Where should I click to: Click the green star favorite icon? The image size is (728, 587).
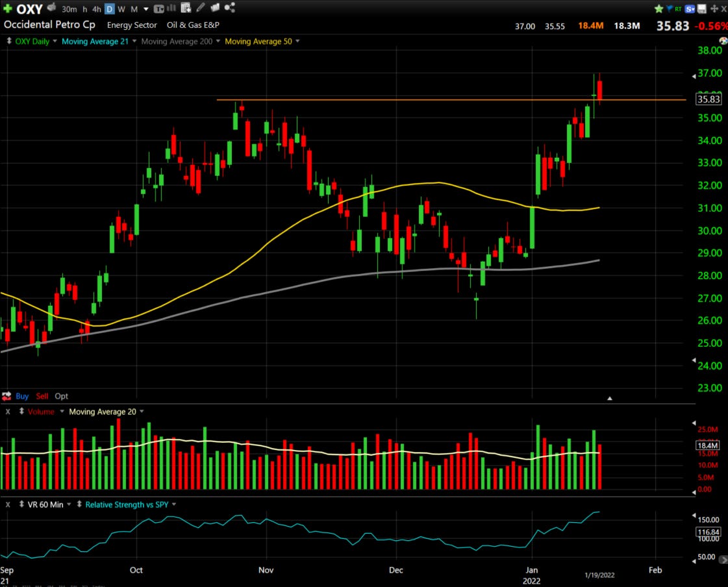pos(659,9)
